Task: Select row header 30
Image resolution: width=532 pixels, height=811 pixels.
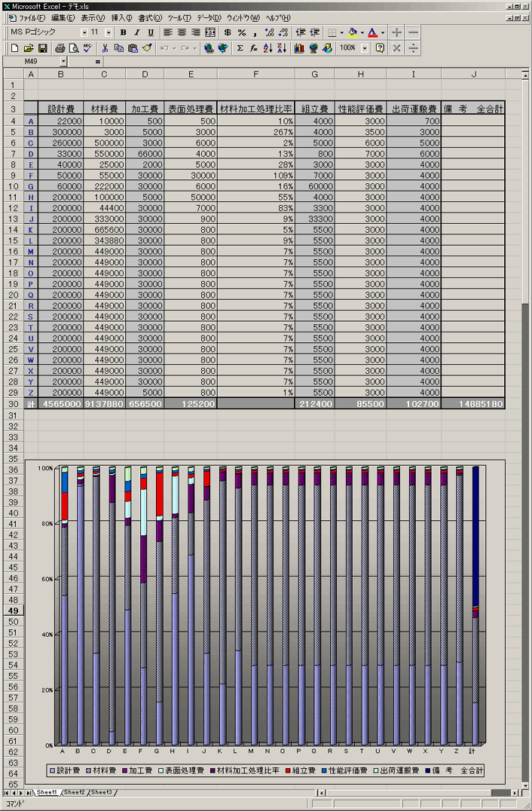Action: (x=13, y=404)
